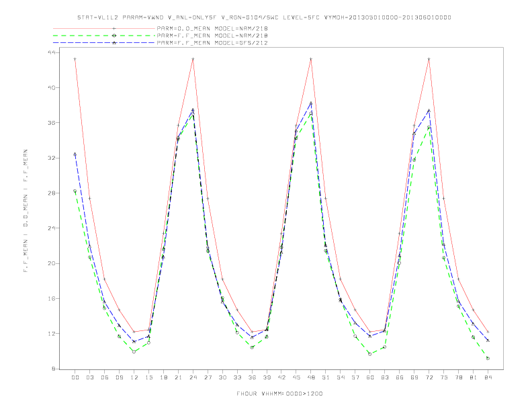This screenshot has height=411, width=532.
Task: Click the green circle data point at hour 69
Action: tap(414, 160)
